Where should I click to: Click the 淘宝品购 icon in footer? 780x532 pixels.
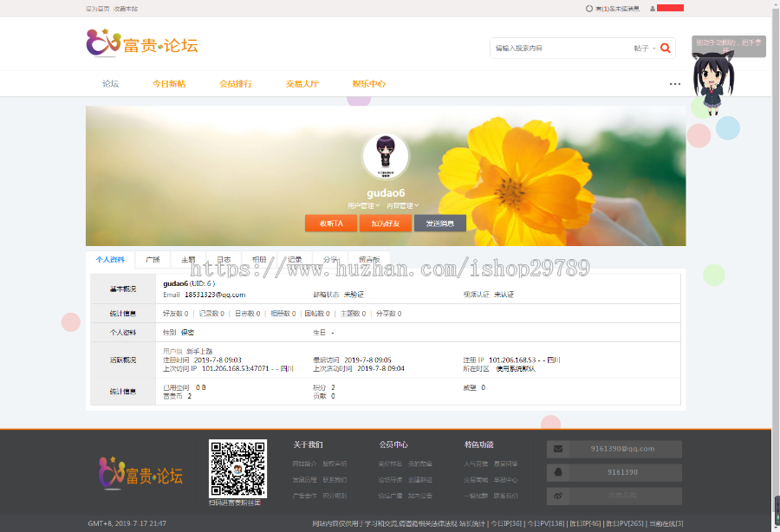click(558, 496)
